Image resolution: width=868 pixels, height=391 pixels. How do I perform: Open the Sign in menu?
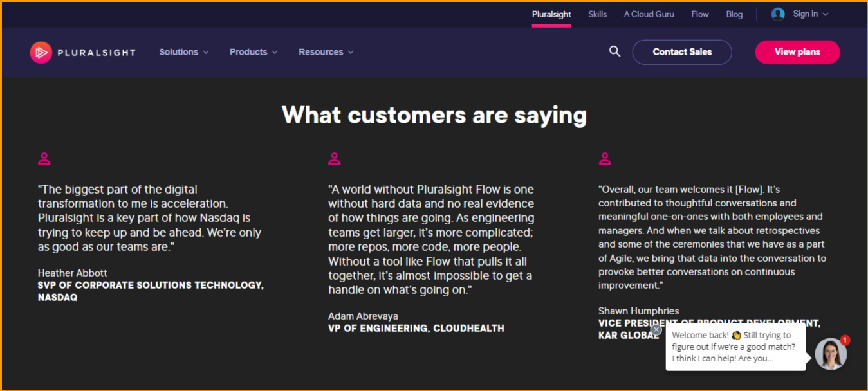pos(805,14)
